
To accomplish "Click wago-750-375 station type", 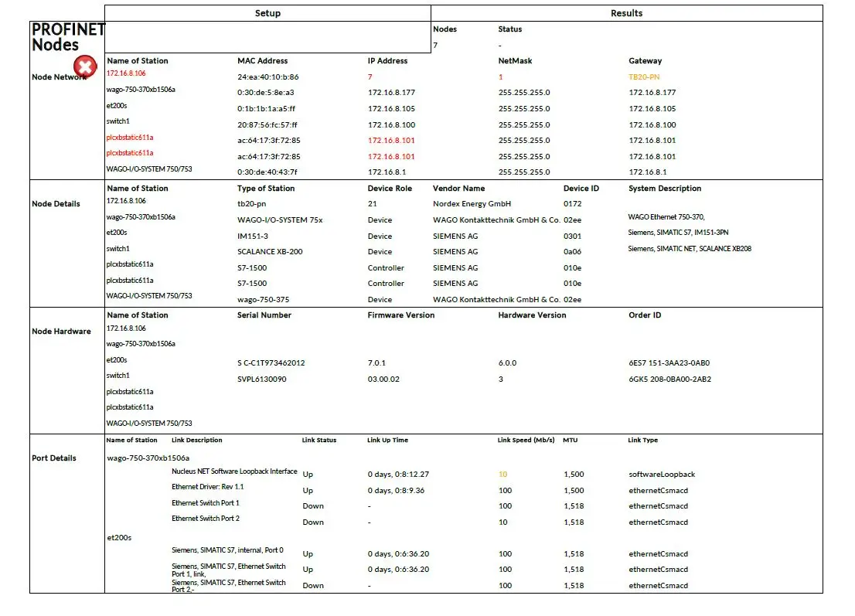I will 264,300.
